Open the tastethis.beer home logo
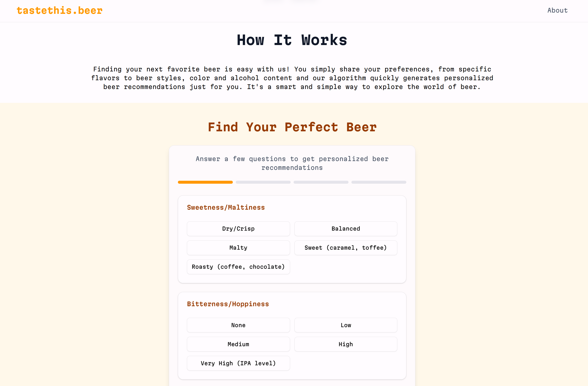This screenshot has width=588, height=386. click(x=60, y=10)
